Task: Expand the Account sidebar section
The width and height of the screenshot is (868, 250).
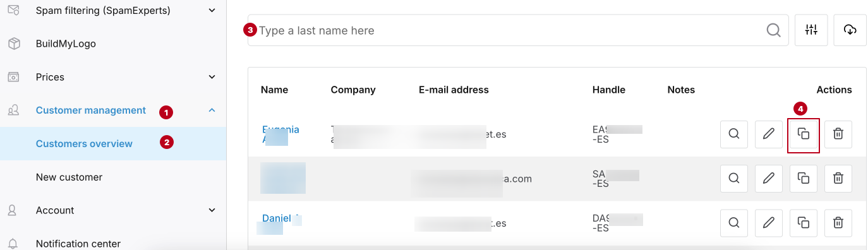Action: click(x=212, y=210)
